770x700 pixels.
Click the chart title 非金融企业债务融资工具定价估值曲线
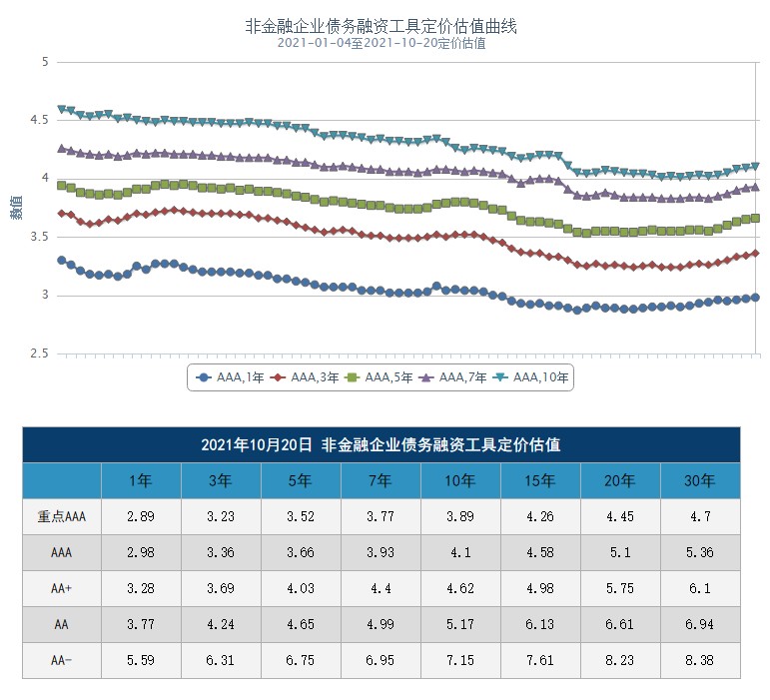(382, 26)
